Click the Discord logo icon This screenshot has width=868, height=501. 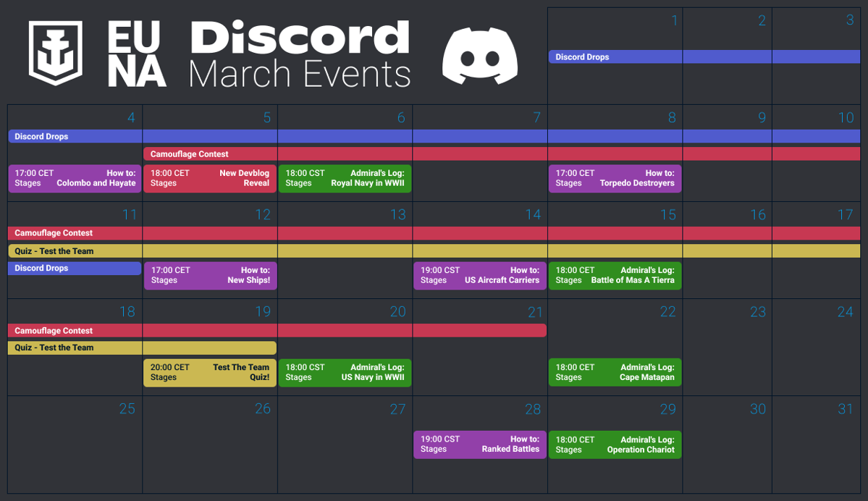pos(479,56)
